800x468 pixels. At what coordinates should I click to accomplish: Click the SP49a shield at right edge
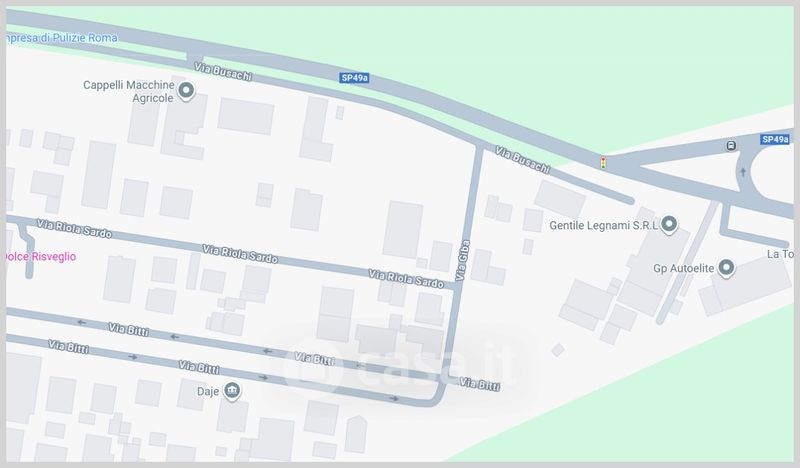[775, 139]
